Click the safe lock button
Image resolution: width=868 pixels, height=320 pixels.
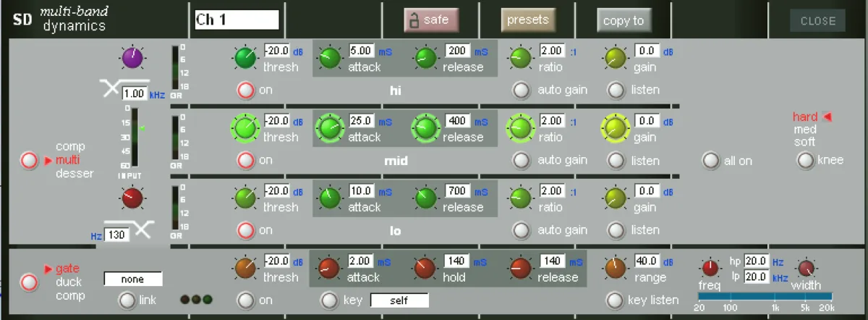click(431, 20)
